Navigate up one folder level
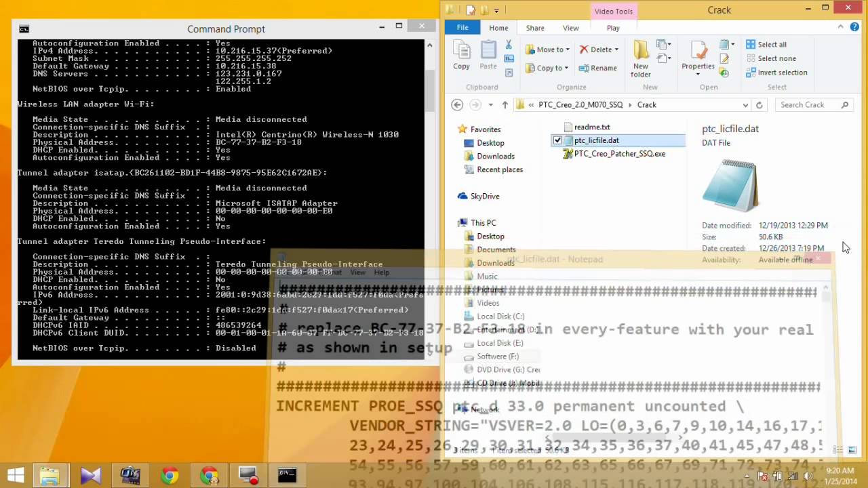This screenshot has width=868, height=488. (x=505, y=105)
